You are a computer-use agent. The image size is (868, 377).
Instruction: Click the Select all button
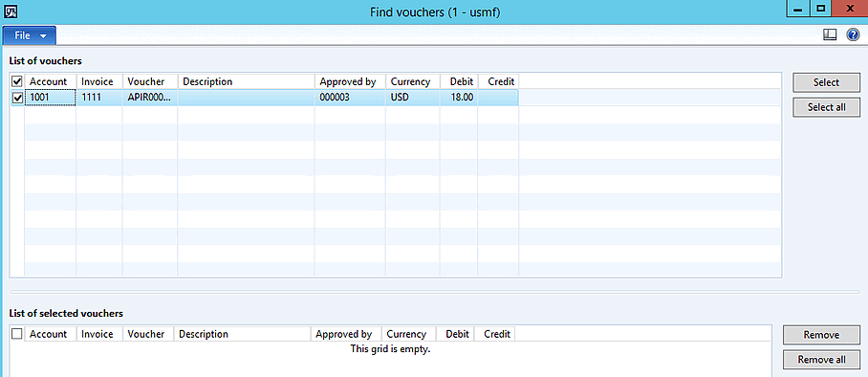coord(826,107)
